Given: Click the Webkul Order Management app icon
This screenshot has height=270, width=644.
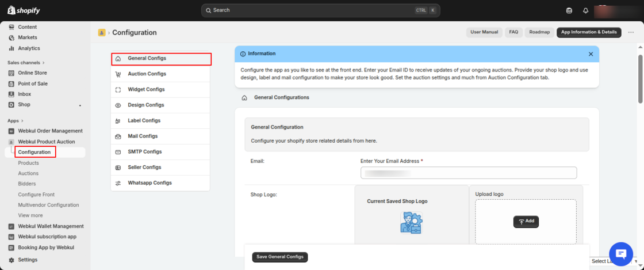Looking at the screenshot, I should 11,131.
